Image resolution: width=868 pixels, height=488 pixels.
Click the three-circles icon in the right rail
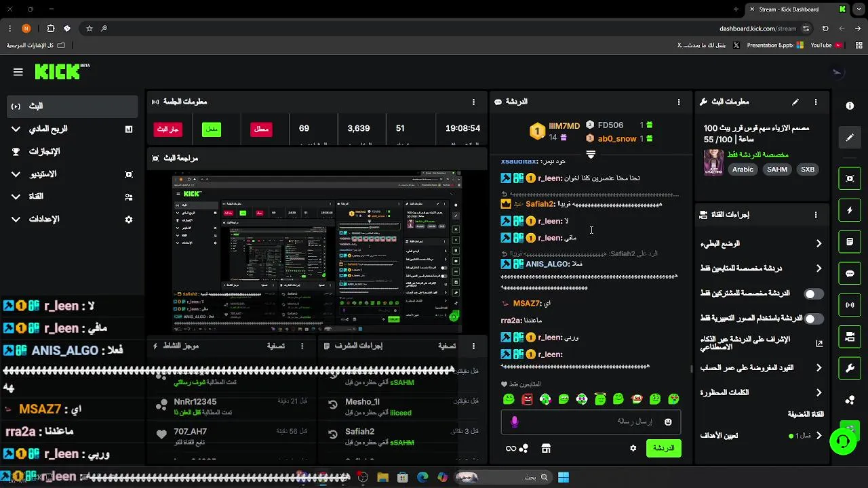pos(850,400)
